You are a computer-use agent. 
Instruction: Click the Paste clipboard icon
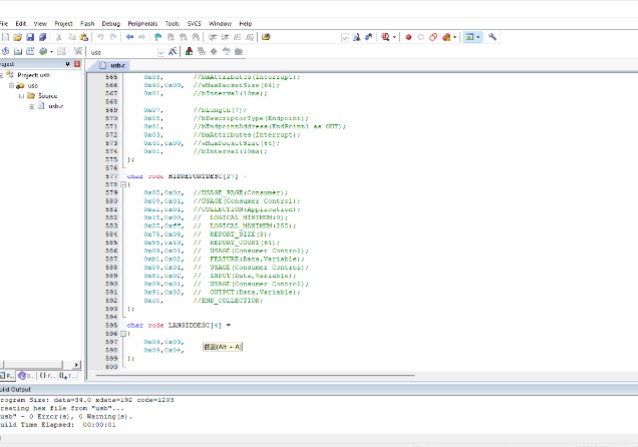[x=84, y=37]
